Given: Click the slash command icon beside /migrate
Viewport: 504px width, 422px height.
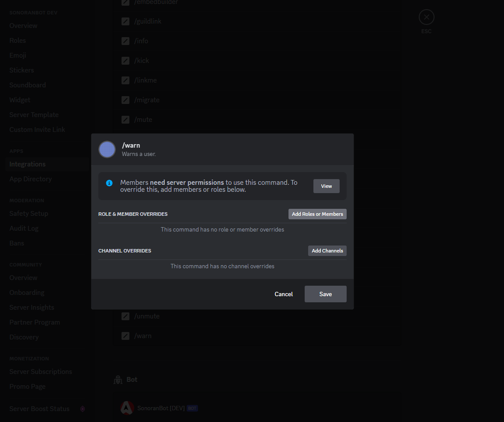Looking at the screenshot, I should point(125,100).
